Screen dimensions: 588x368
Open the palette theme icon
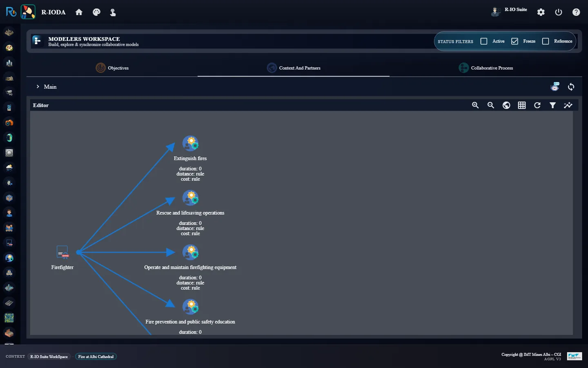[96, 12]
